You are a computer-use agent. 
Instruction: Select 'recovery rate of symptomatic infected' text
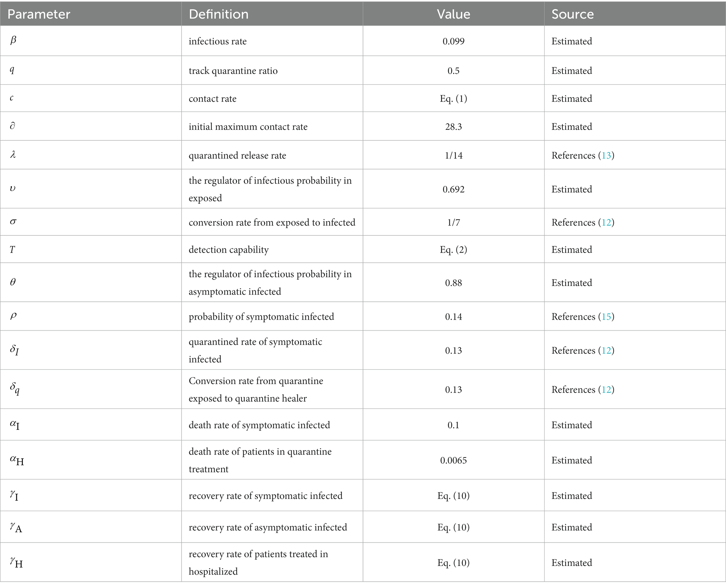(x=266, y=496)
